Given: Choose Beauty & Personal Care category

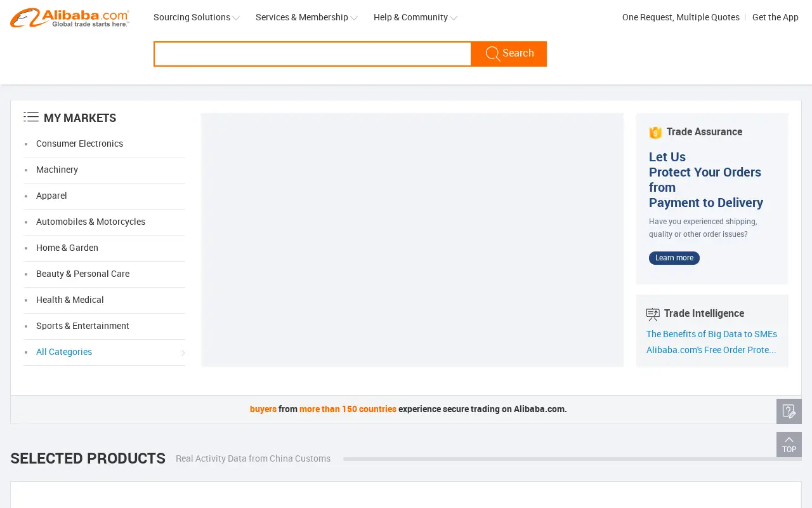Looking at the screenshot, I should click(82, 274).
